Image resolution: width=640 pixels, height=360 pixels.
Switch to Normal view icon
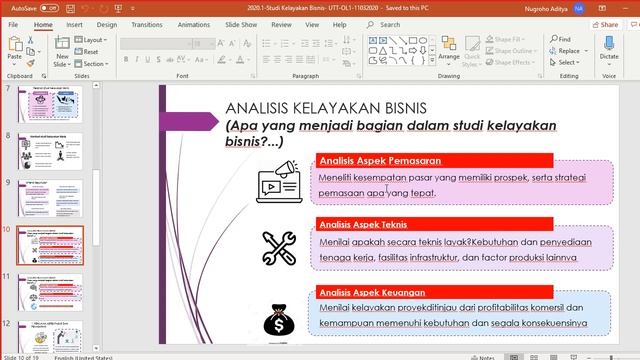click(x=514, y=358)
